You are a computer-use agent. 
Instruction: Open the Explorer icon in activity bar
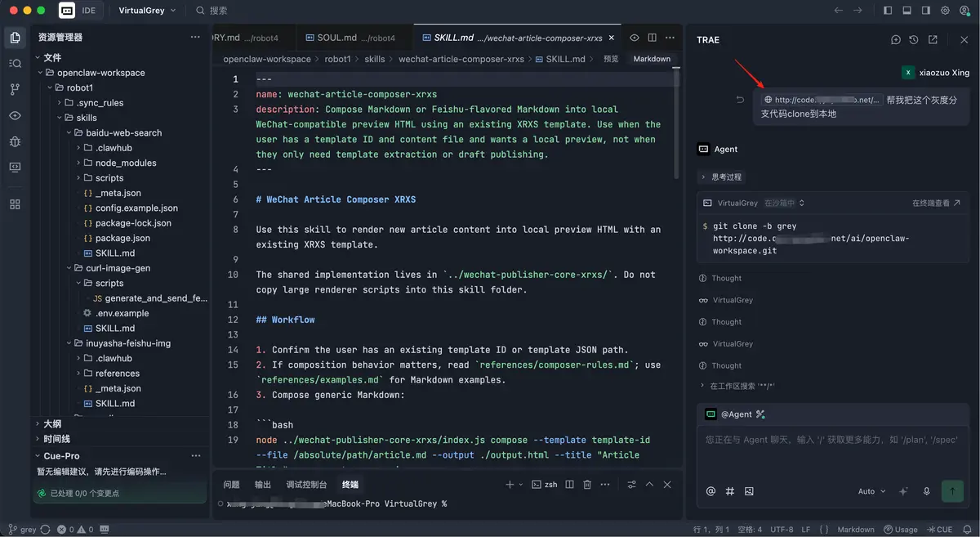tap(15, 38)
